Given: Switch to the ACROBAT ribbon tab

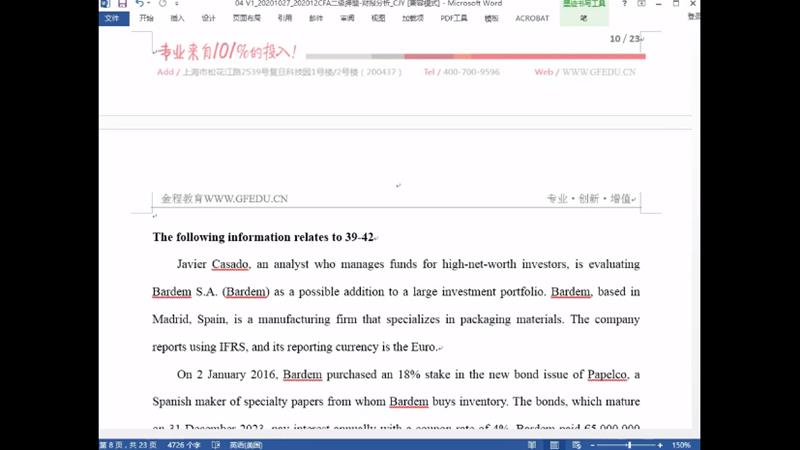Looking at the screenshot, I should [x=532, y=18].
